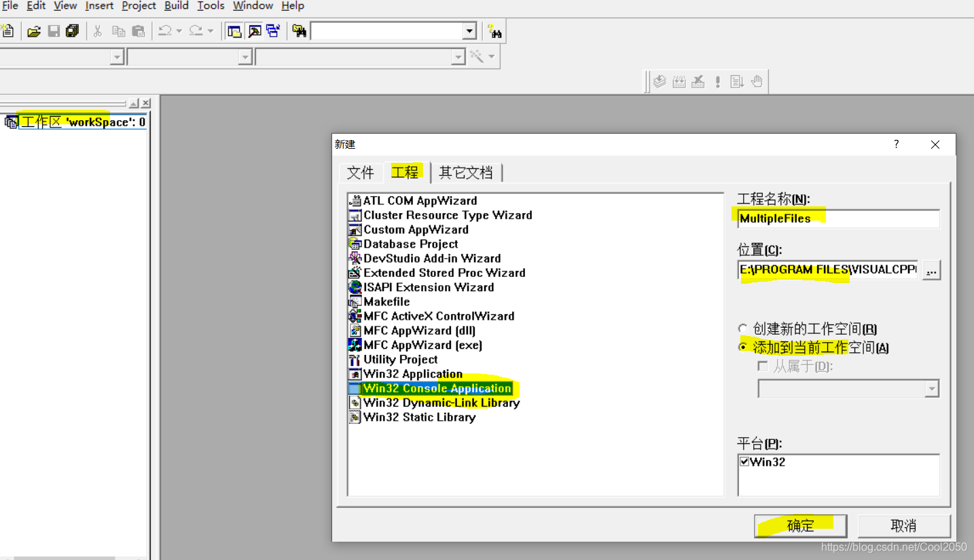Switch to the 工程 tab
Viewport: 974px width, 560px height.
[405, 172]
